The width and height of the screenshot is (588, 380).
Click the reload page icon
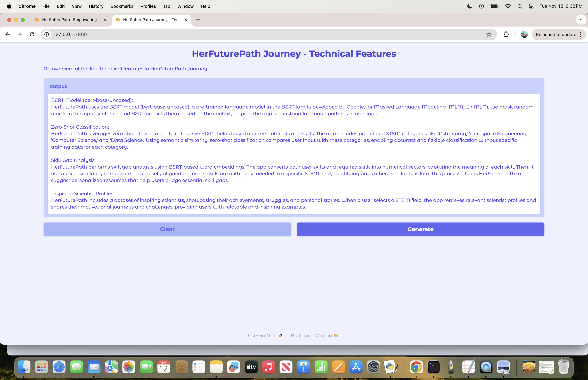click(32, 34)
